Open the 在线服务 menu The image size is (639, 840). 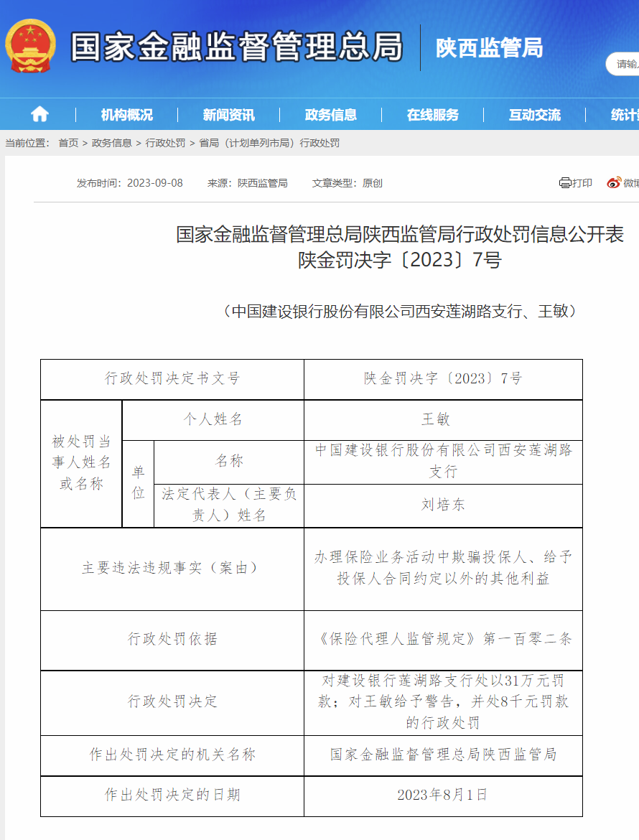click(432, 115)
